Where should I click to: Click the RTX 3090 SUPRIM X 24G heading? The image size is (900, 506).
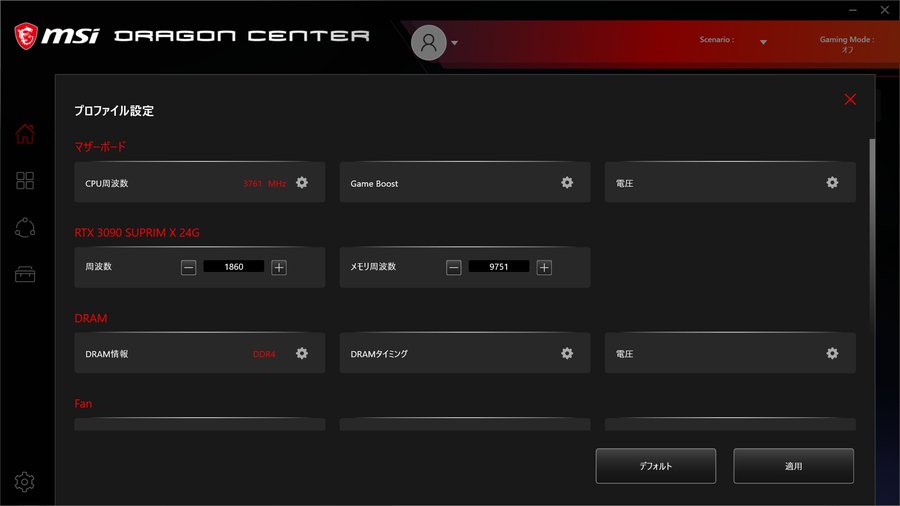137,233
